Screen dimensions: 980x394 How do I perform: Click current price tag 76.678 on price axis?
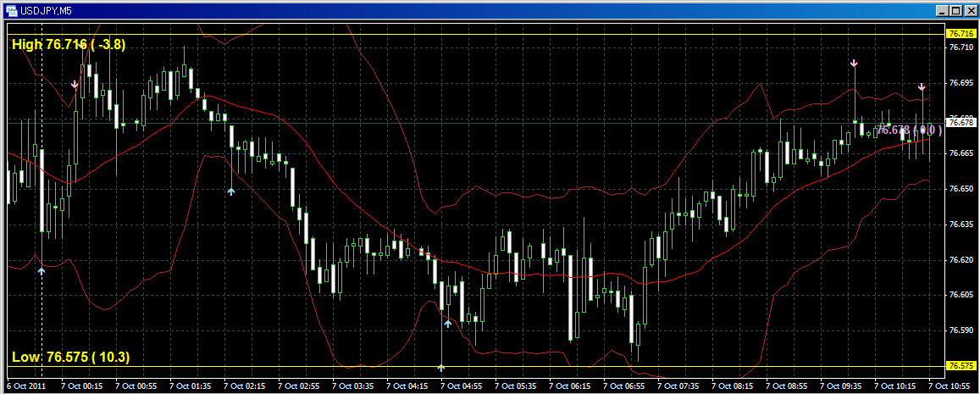[x=961, y=123]
